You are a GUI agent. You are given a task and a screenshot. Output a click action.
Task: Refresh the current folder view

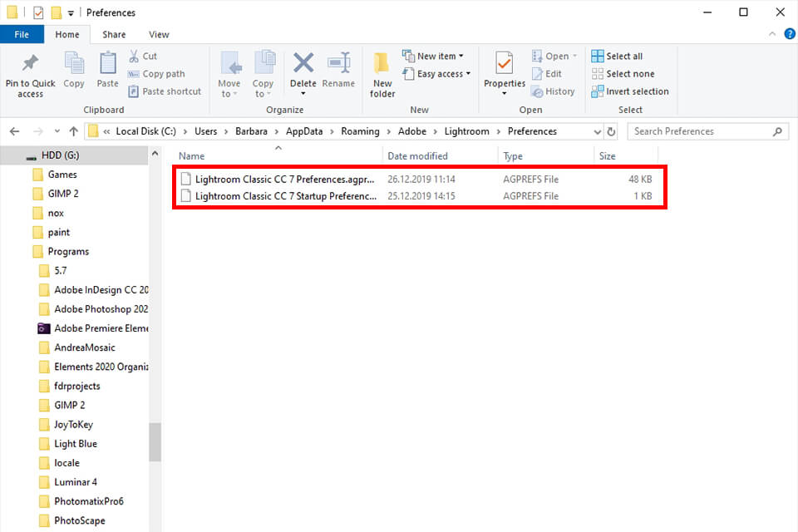(x=612, y=131)
